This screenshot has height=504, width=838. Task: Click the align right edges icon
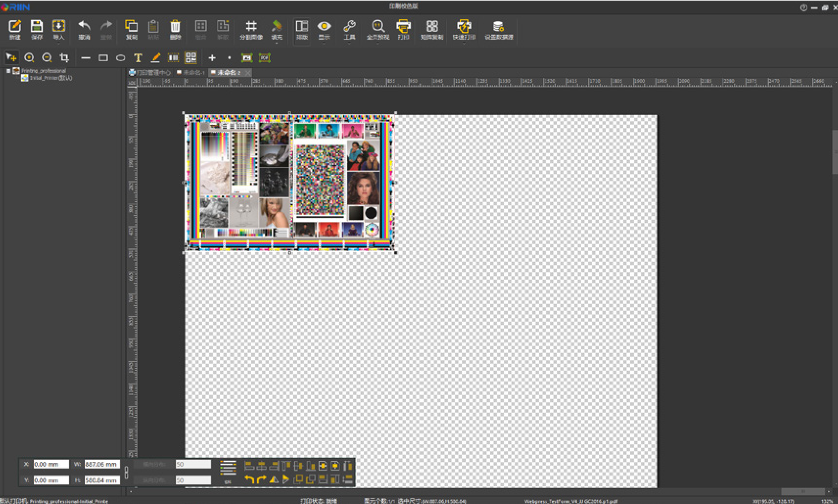[274, 466]
